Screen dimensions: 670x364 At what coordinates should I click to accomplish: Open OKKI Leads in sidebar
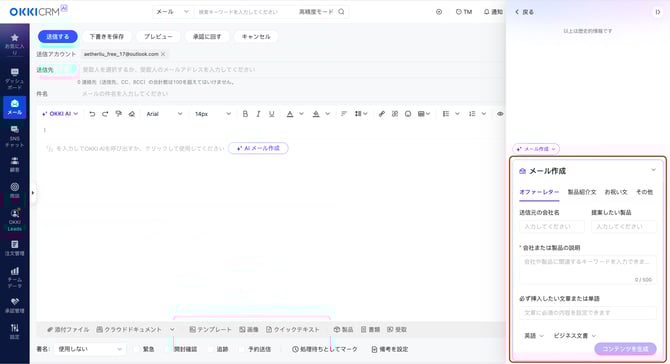point(15,220)
